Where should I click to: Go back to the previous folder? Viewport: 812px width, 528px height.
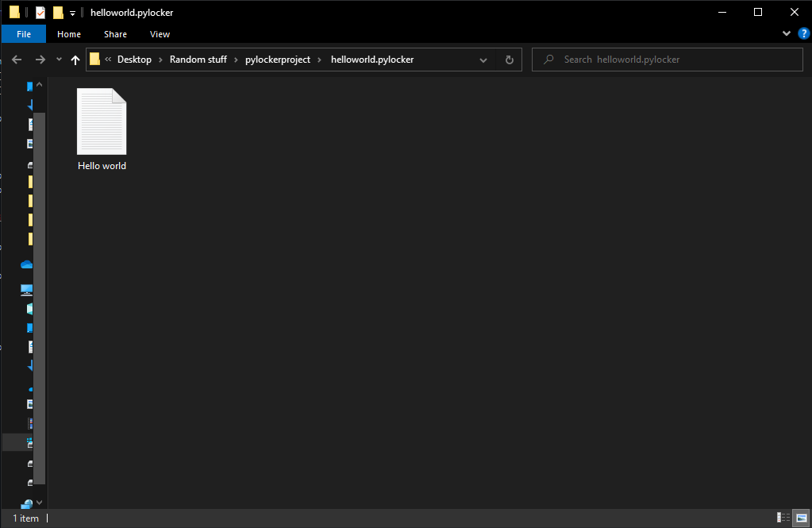[17, 60]
